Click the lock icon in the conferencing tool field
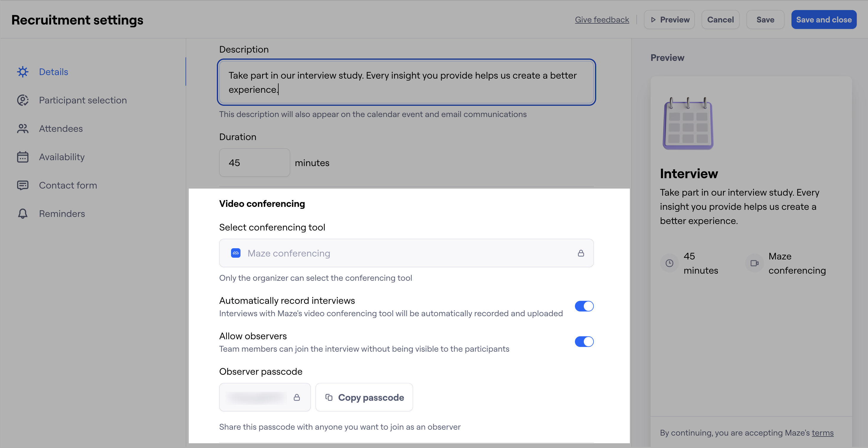The height and width of the screenshot is (448, 868). tap(581, 253)
